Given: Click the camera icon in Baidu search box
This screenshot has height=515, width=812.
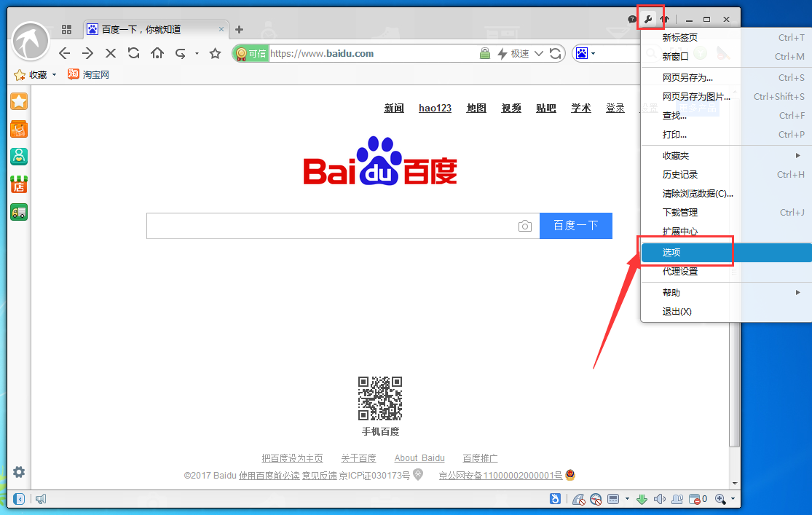Looking at the screenshot, I should pos(525,226).
